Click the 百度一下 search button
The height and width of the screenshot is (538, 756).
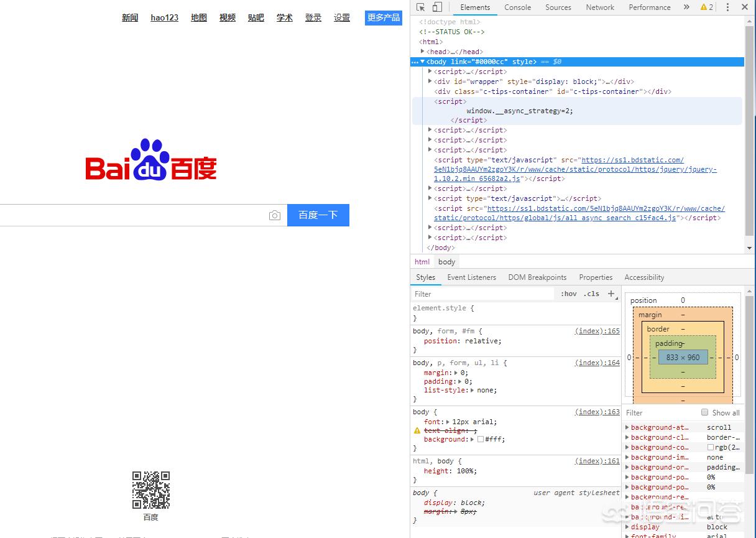[318, 215]
